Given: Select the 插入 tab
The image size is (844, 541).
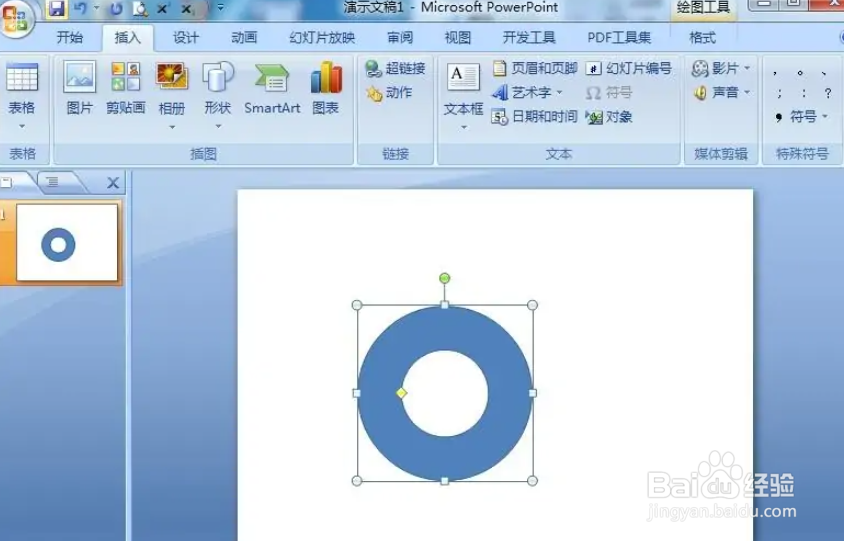Looking at the screenshot, I should click(x=128, y=38).
